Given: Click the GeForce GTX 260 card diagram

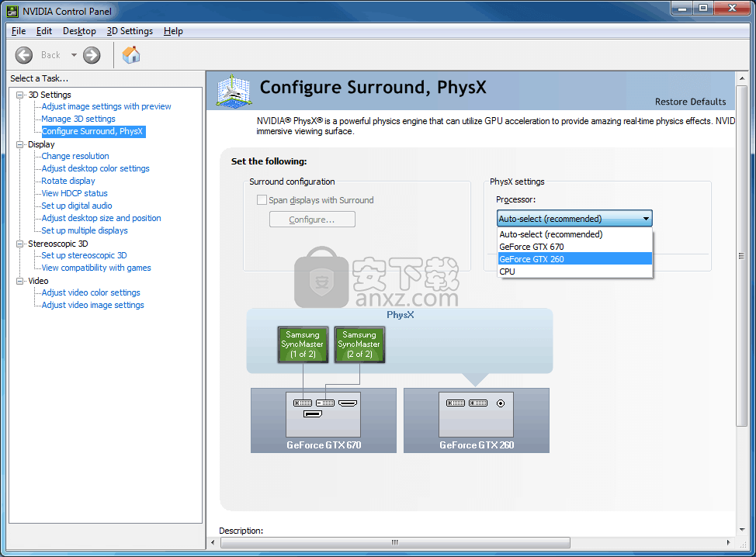Looking at the screenshot, I should tap(477, 420).
